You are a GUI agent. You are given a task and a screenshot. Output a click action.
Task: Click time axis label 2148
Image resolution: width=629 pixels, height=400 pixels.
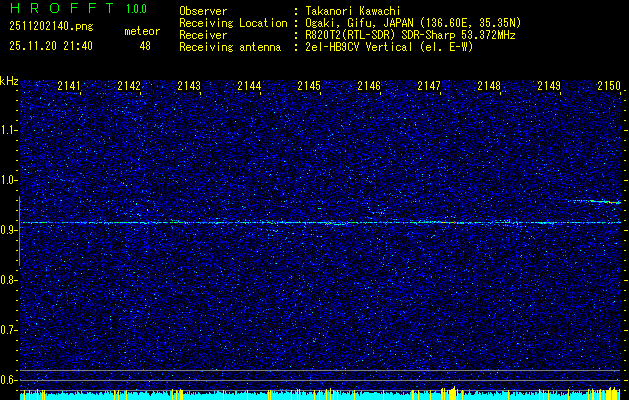pyautogui.click(x=489, y=86)
